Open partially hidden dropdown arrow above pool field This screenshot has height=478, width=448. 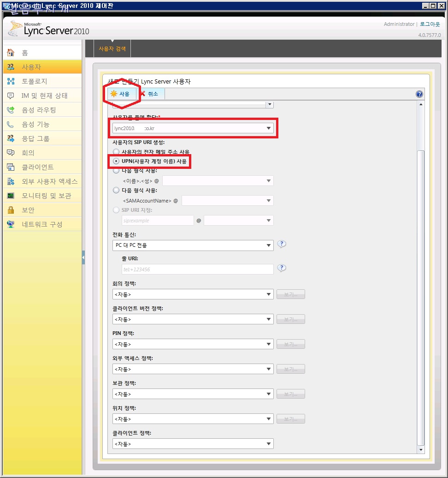[269, 105]
